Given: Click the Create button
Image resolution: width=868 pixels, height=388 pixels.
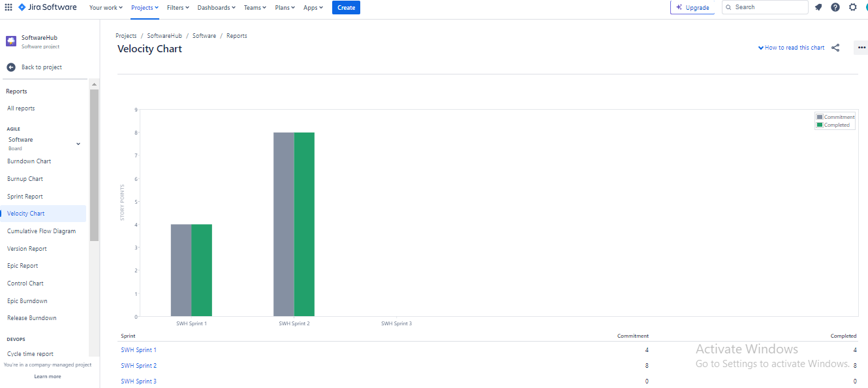Looking at the screenshot, I should (x=346, y=7).
